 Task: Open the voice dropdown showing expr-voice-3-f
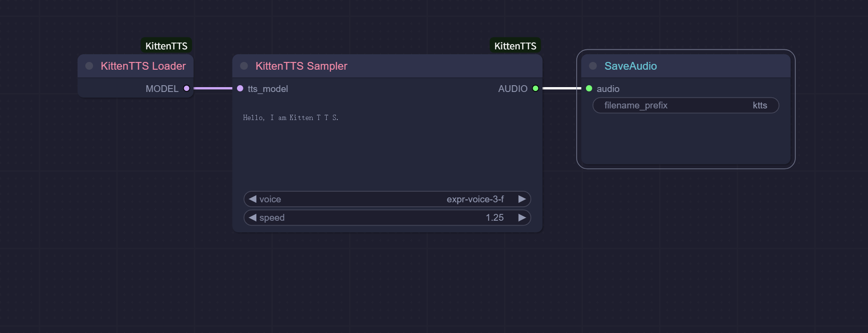387,199
